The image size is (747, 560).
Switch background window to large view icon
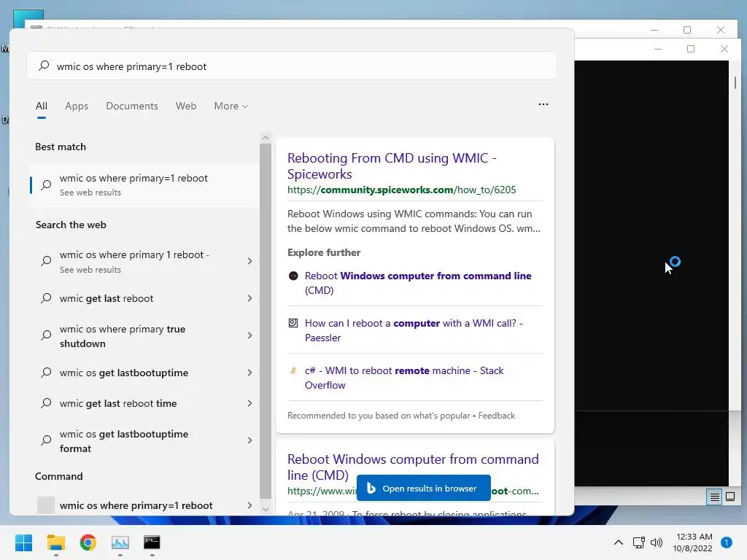pos(729,497)
